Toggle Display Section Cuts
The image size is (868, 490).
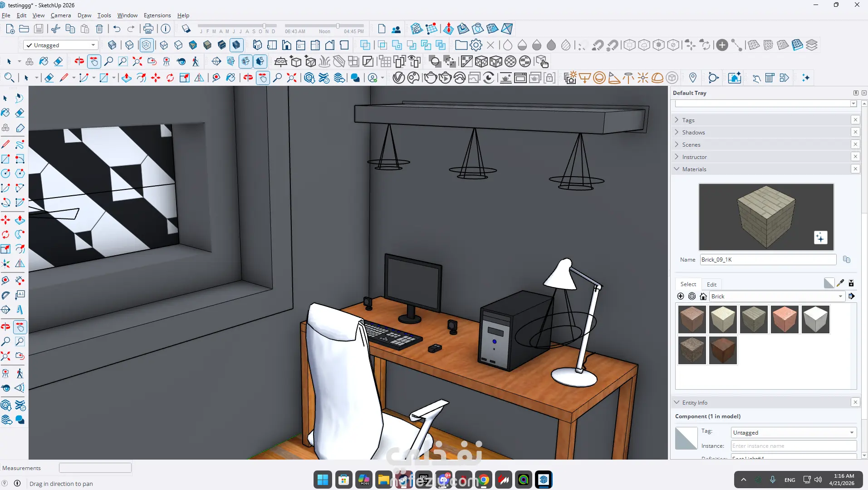coord(245,61)
